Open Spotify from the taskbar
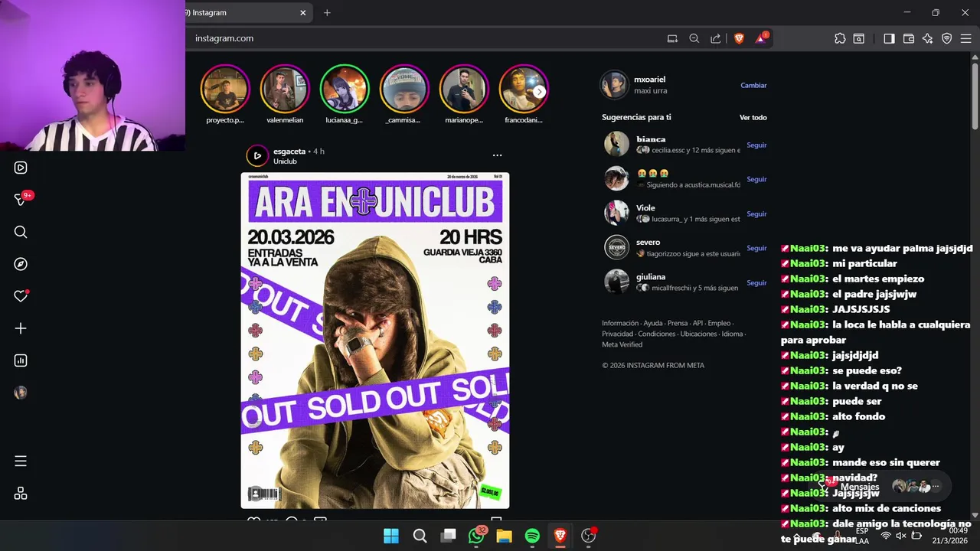Screen dimensions: 980x551 [x=532, y=536]
